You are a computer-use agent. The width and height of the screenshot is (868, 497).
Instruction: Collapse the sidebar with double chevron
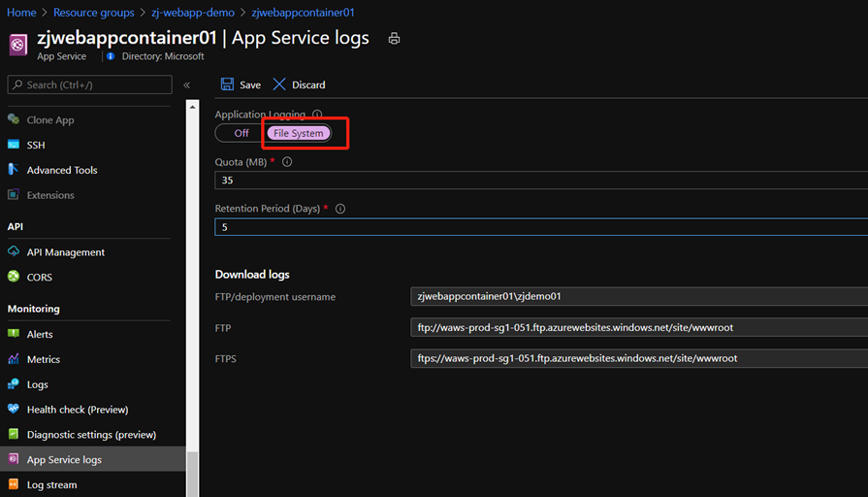click(186, 84)
